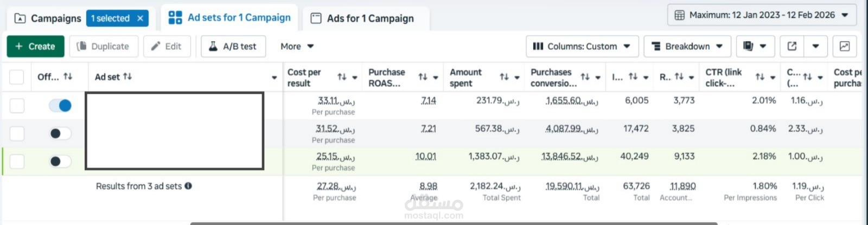Image resolution: width=868 pixels, height=225 pixels.
Task: Sort by Purchase ROAS arrows
Action: [x=423, y=77]
